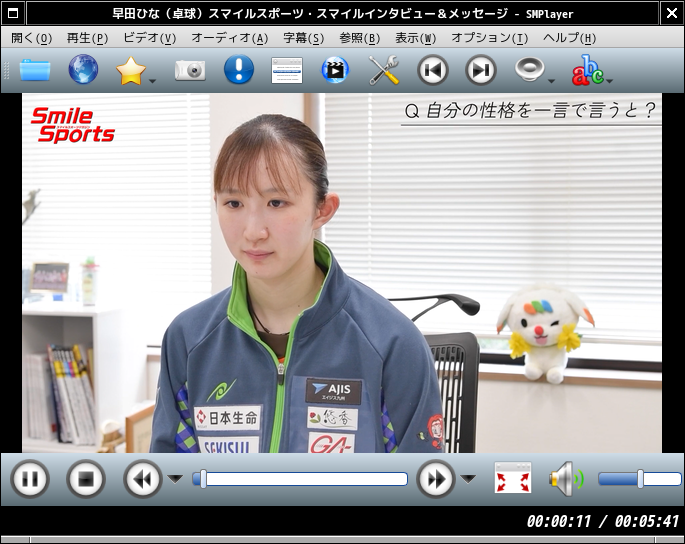The width and height of the screenshot is (685, 544).
Task: Click the abc subtitles icon
Action: click(588, 70)
